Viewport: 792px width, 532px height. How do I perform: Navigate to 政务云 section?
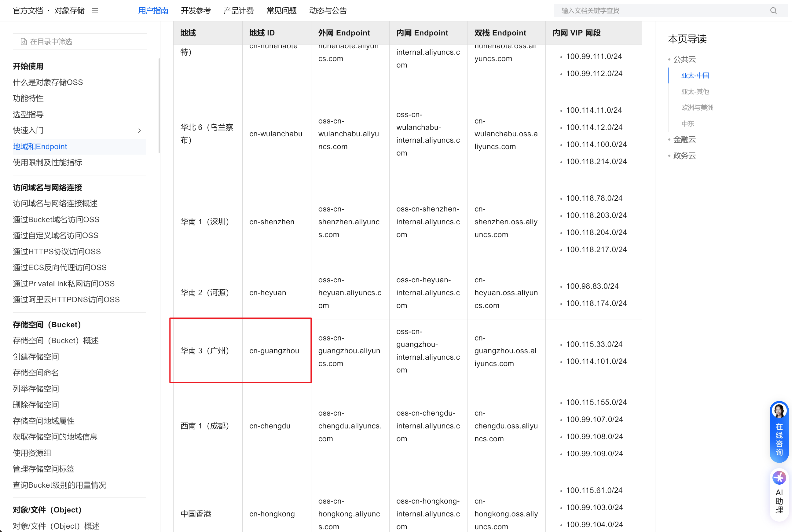click(684, 156)
